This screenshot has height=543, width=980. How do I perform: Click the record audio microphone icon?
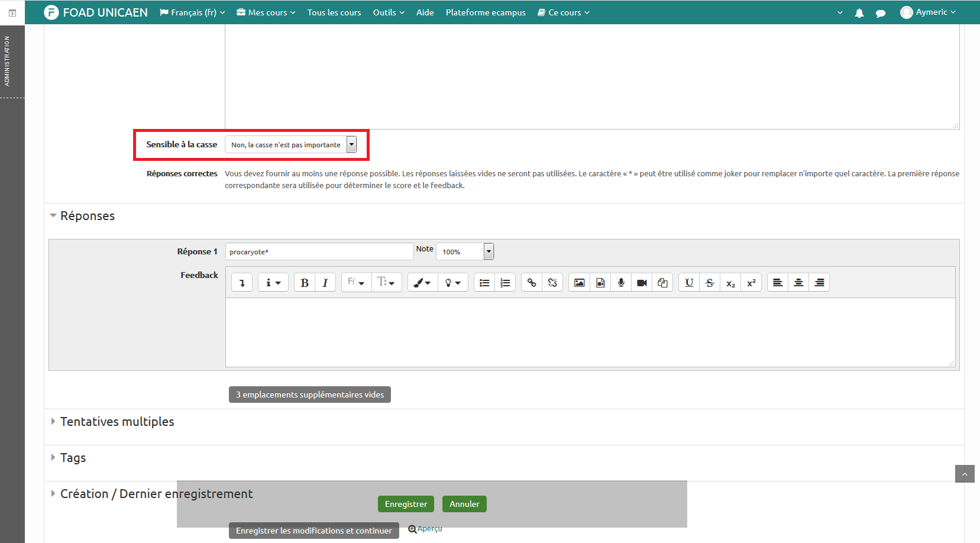[x=621, y=283]
